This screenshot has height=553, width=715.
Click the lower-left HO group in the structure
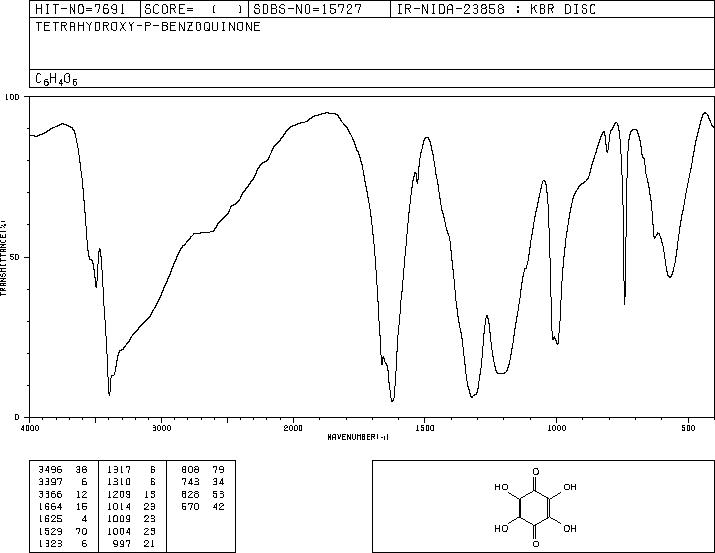[x=501, y=528]
